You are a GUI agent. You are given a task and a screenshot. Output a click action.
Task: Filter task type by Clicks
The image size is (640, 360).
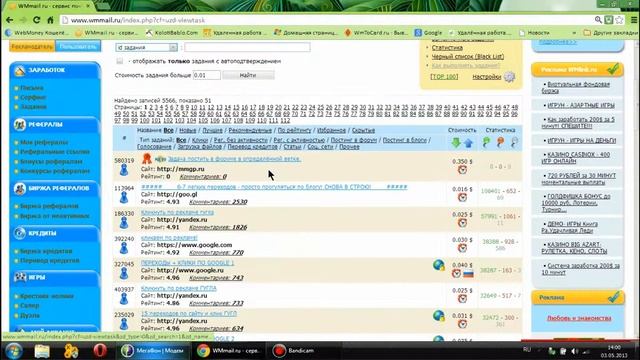coord(200,140)
